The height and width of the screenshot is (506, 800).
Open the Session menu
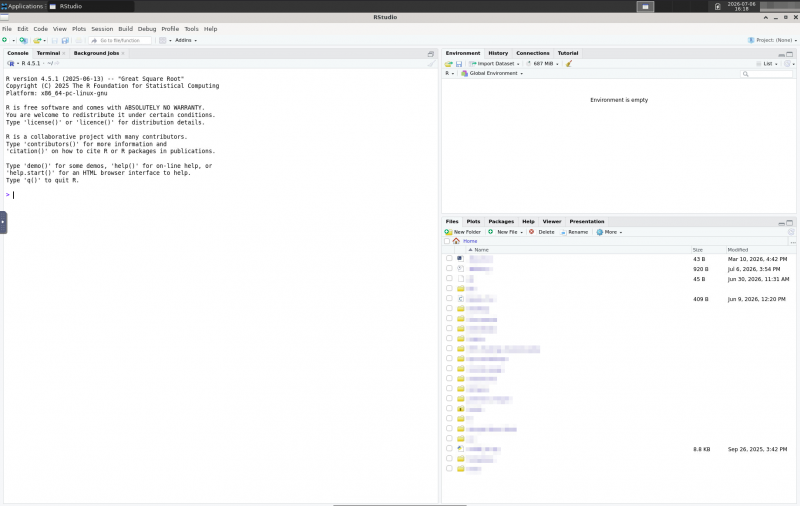click(x=102, y=29)
